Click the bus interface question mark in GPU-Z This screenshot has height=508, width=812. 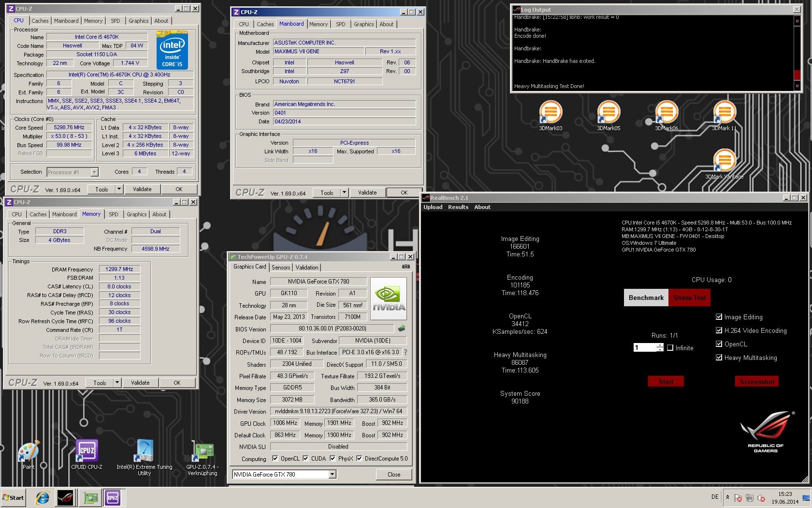pyautogui.click(x=406, y=352)
